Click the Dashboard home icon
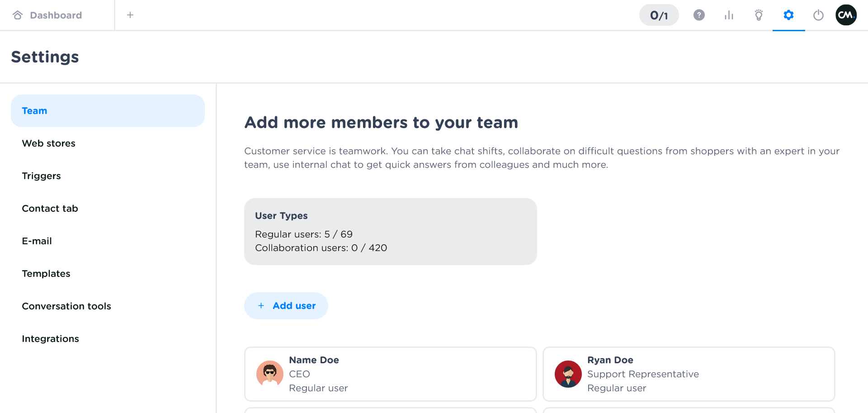 [x=18, y=15]
